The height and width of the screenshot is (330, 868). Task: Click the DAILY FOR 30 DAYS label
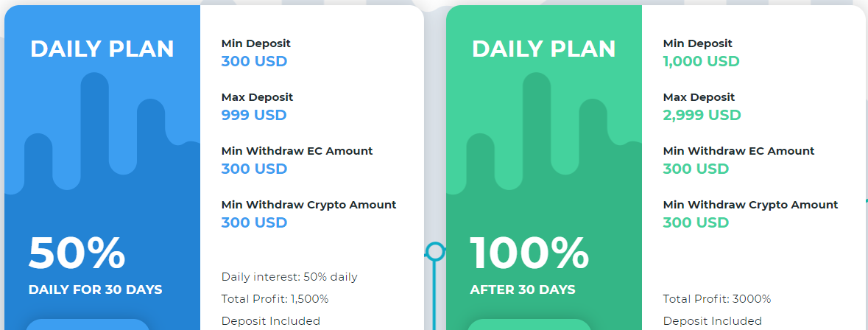tap(95, 289)
